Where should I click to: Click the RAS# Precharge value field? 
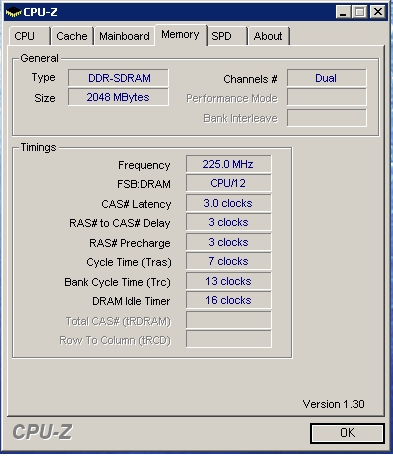[229, 242]
